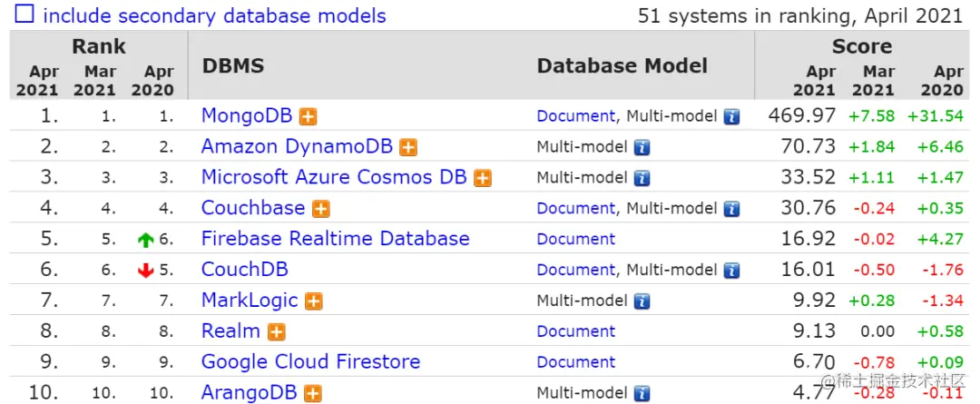Click the plus icon next to Realm
The height and width of the screenshot is (404, 980).
click(277, 332)
